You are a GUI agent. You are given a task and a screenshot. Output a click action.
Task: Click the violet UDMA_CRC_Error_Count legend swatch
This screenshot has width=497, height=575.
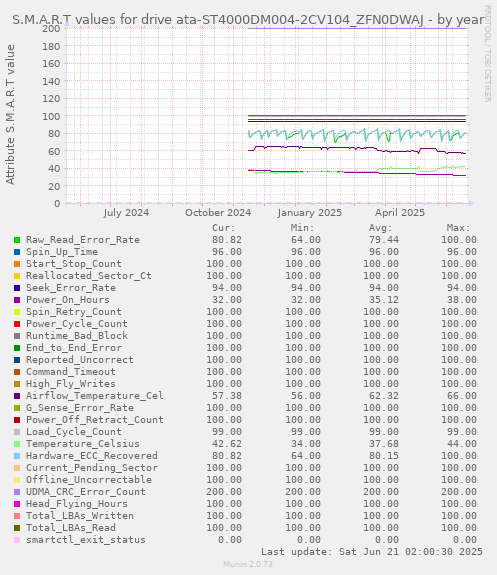[x=17, y=492]
